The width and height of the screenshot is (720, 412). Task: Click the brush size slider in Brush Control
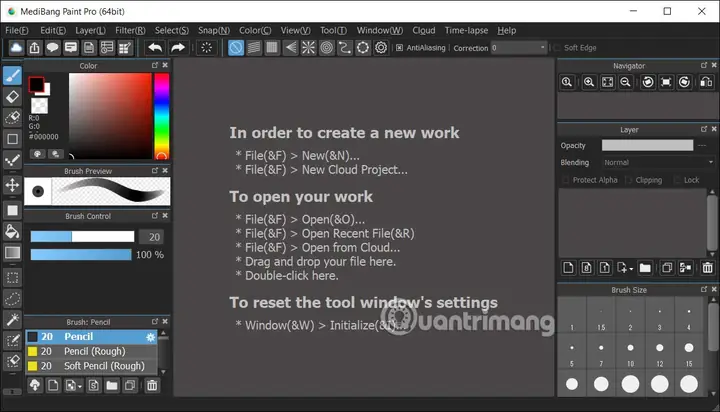point(82,237)
